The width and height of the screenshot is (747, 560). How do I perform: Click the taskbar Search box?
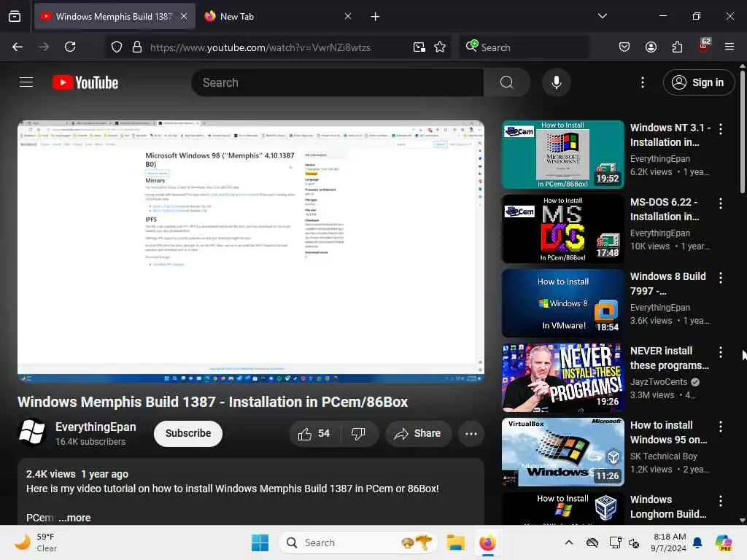pyautogui.click(x=358, y=542)
